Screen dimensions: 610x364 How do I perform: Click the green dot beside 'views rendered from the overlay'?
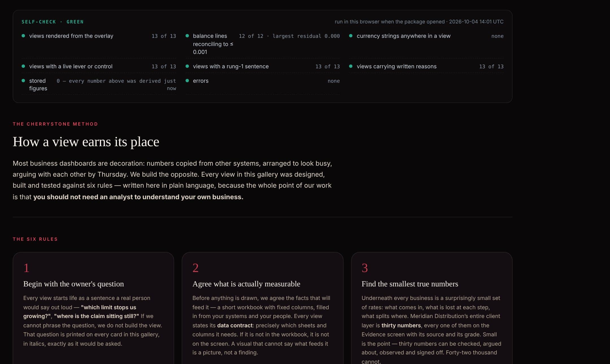pyautogui.click(x=23, y=36)
